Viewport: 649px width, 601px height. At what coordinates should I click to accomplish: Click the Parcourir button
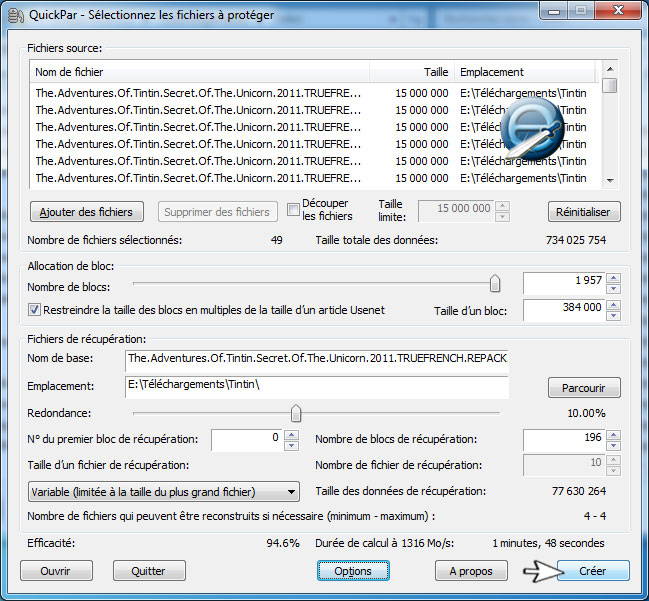point(584,388)
